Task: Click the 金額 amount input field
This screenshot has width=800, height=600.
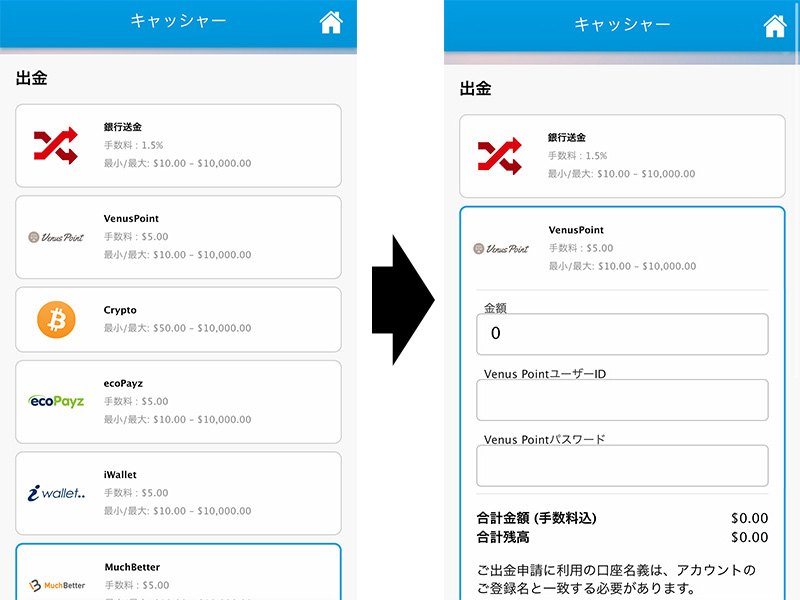Action: click(622, 334)
